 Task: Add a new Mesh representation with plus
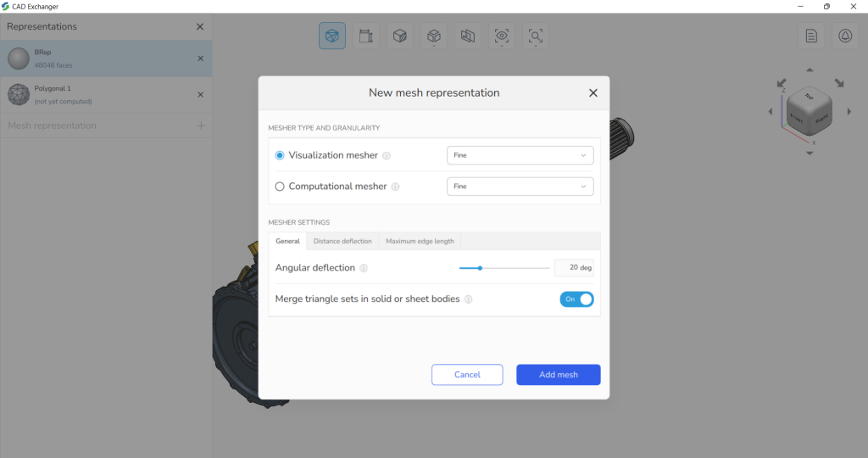pos(200,126)
